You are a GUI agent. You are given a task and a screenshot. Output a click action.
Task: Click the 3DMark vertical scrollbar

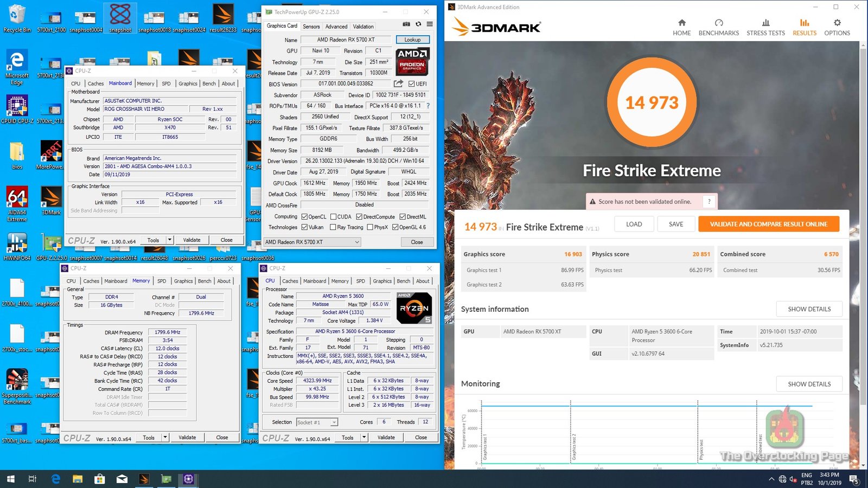pos(863,217)
